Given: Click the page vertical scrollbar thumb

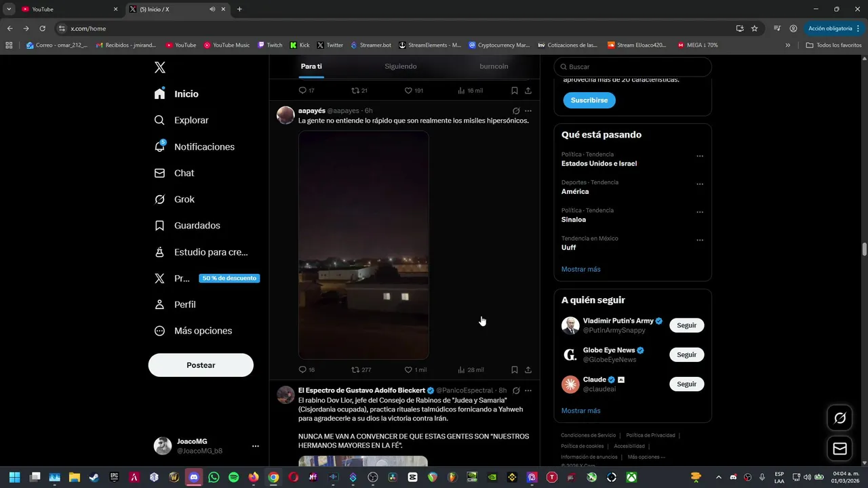Looking at the screenshot, I should click(x=865, y=249).
